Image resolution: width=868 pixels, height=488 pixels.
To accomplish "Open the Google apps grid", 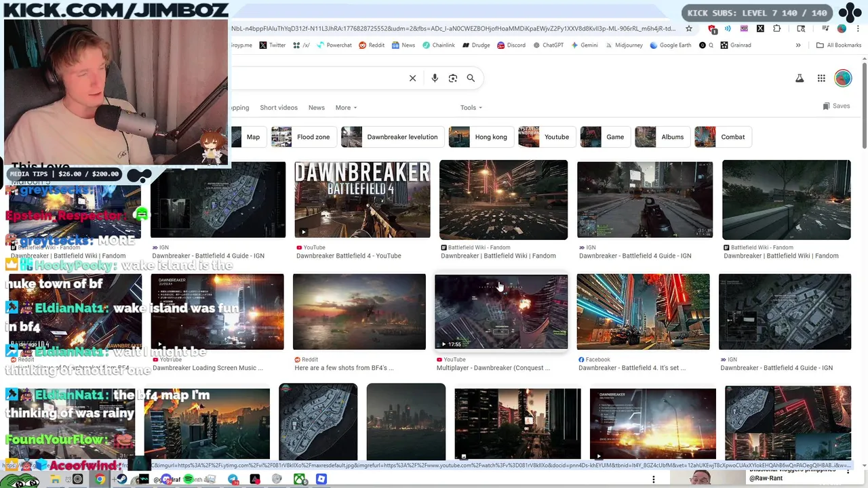I will pyautogui.click(x=821, y=79).
